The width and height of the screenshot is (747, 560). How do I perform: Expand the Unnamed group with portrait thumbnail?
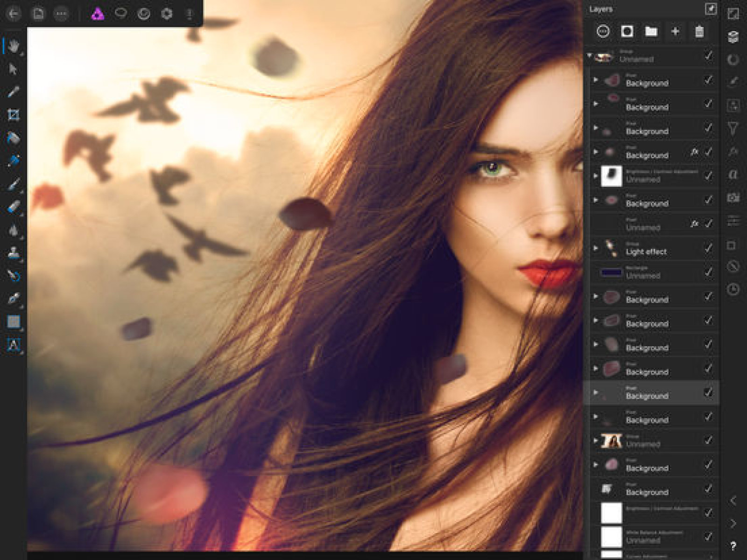[596, 440]
